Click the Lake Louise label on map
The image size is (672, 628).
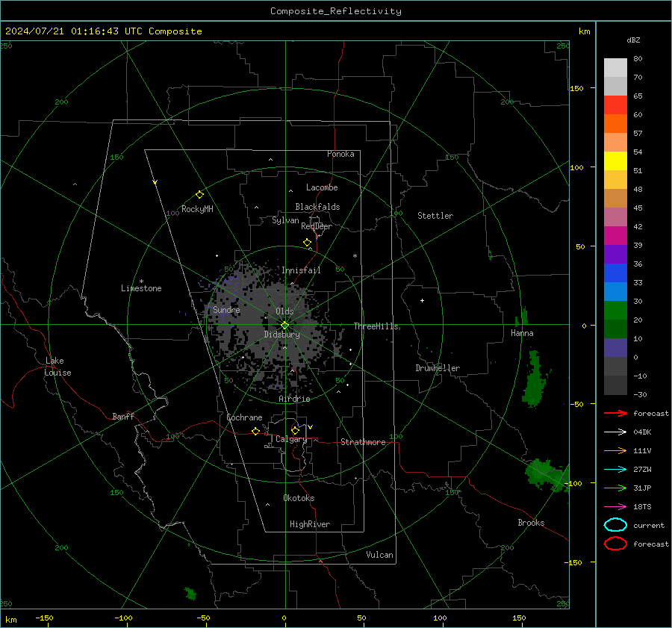coord(57,367)
